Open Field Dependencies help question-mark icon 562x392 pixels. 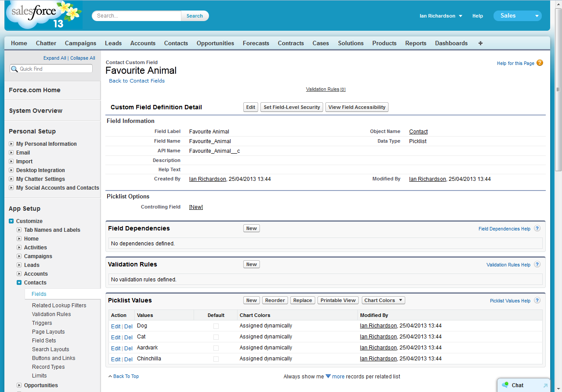tap(537, 229)
